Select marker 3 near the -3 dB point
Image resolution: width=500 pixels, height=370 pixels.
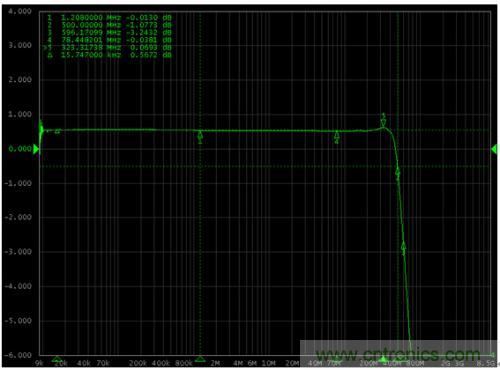tap(404, 249)
